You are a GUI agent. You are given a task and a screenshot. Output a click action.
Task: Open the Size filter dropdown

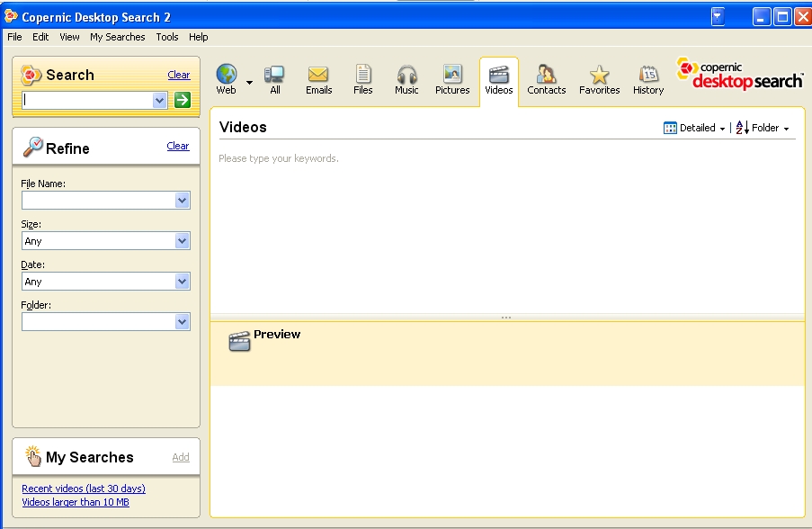(x=182, y=241)
